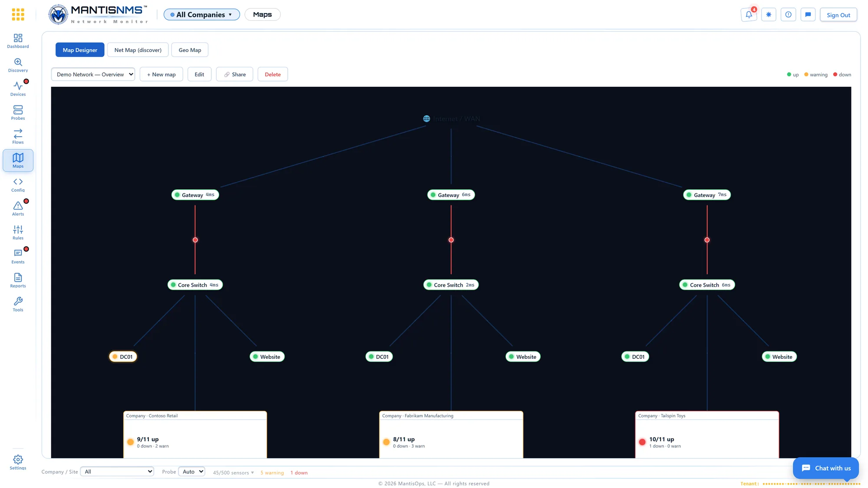Select the Maps sidebar icon
868x488 pixels.
(18, 160)
